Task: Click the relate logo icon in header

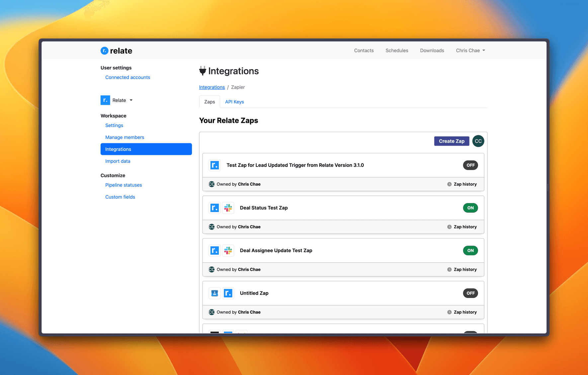Action: pos(104,50)
